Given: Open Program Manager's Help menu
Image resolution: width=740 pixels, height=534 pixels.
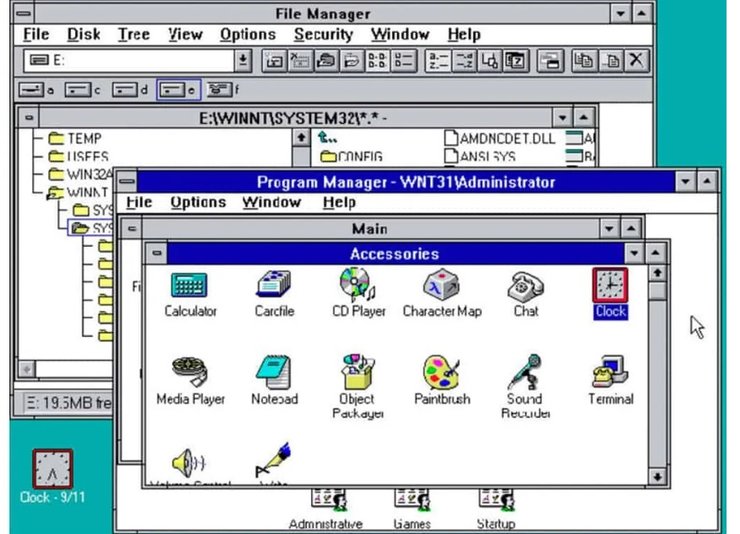Looking at the screenshot, I should coord(339,202).
